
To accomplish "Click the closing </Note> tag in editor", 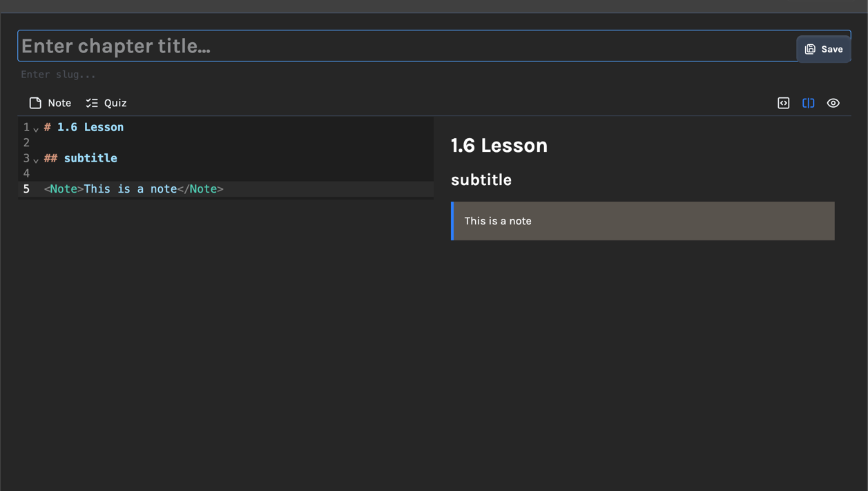I will [x=200, y=189].
